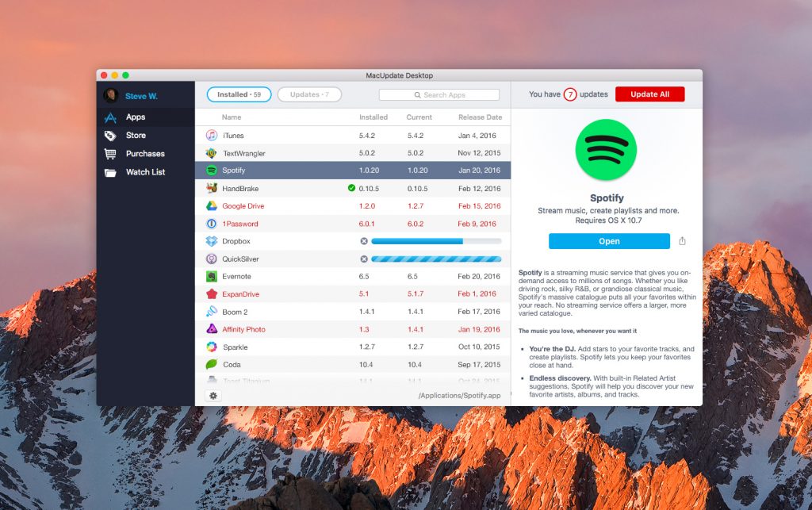The height and width of the screenshot is (510, 812).
Task: Click Google Drive current version 1.2.7
Action: [x=416, y=206]
